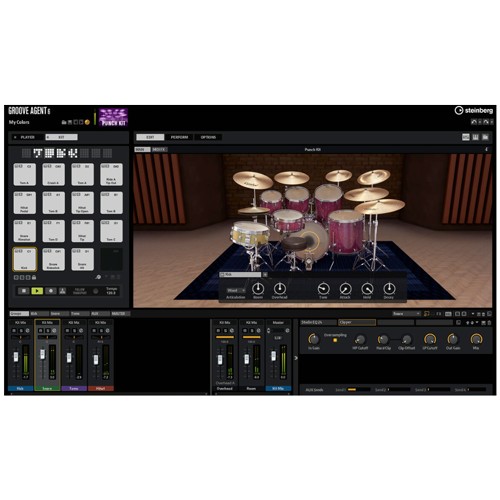Trigger the Ride A Tip Out pad
The height and width of the screenshot is (500, 500).
pos(111,174)
